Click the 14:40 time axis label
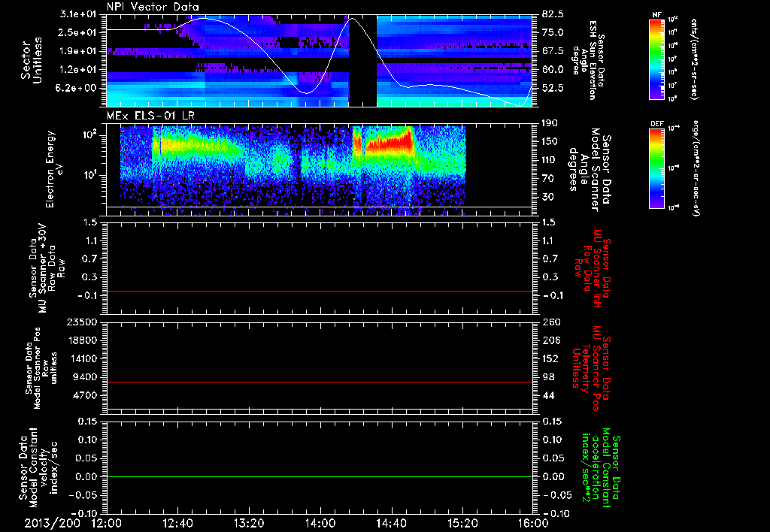The height and width of the screenshot is (532, 770). coord(391,523)
